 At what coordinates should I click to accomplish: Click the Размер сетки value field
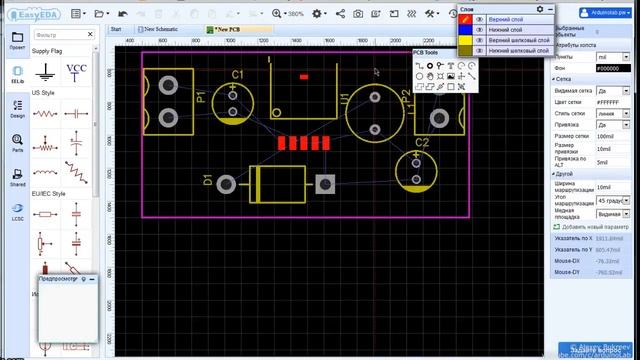(613, 136)
